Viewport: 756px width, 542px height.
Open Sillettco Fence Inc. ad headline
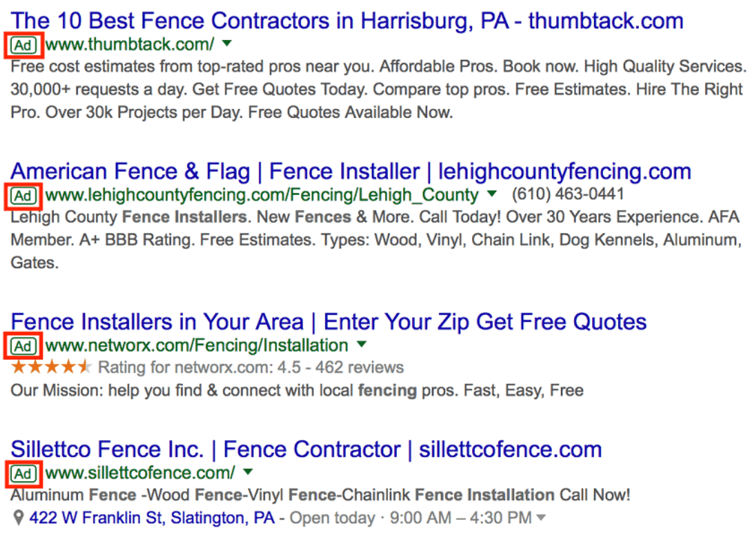point(306,450)
